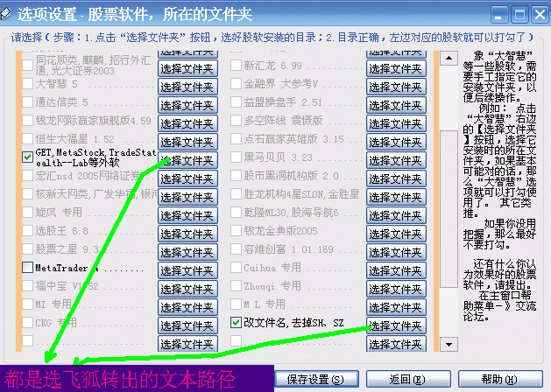Viewport: 551px width, 392px height.
Task: Click 选择文件夹 for MetaTrader row
Action: pyautogui.click(x=187, y=270)
